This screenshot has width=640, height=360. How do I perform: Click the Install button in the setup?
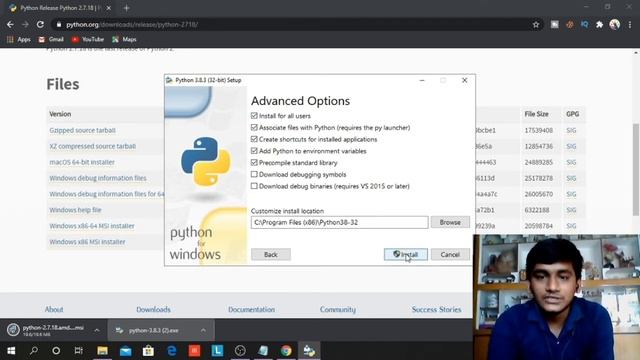(406, 254)
